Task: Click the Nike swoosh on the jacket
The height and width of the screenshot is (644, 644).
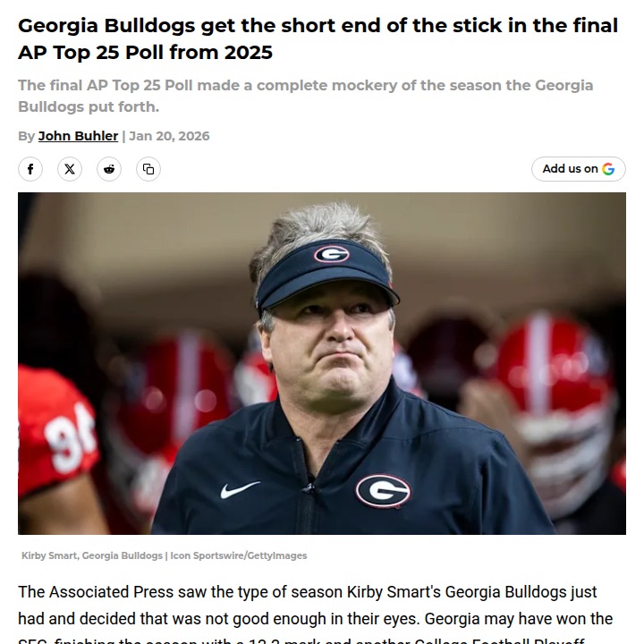Action: [240, 489]
